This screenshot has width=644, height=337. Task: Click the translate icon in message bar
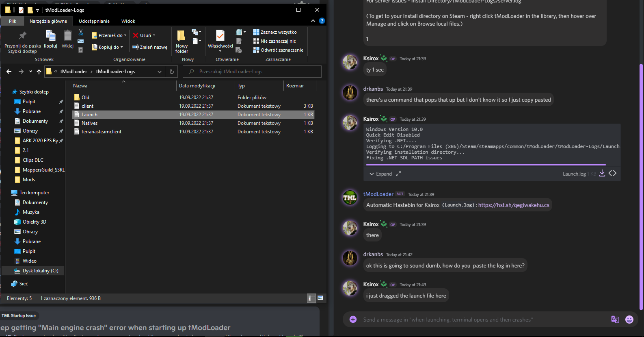[x=615, y=320]
